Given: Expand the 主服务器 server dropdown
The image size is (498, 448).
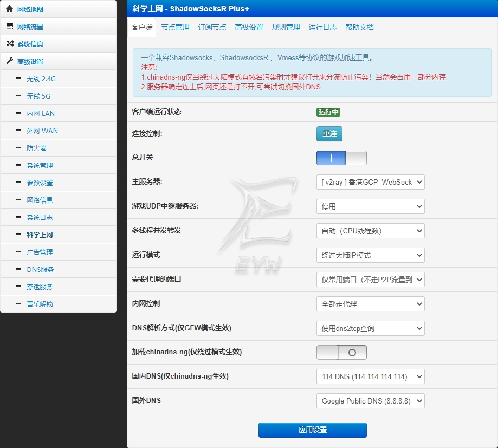Looking at the screenshot, I should [x=370, y=182].
